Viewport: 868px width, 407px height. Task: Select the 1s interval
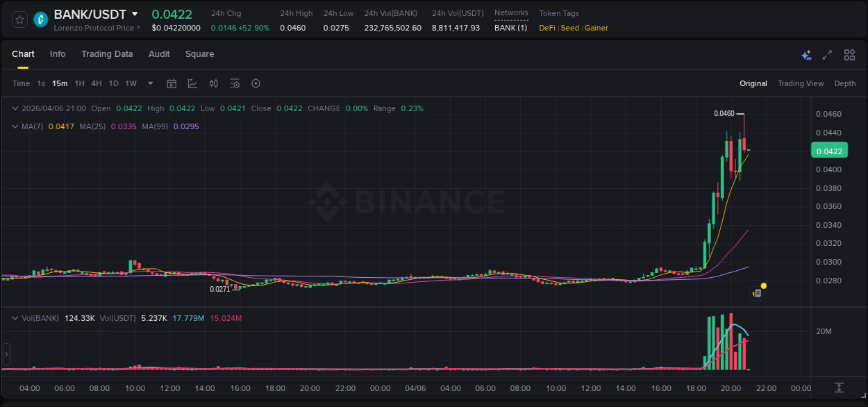[41, 83]
